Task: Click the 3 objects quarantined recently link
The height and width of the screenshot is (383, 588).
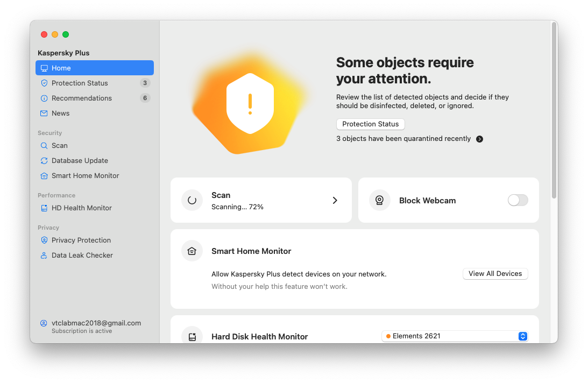Action: pos(403,139)
